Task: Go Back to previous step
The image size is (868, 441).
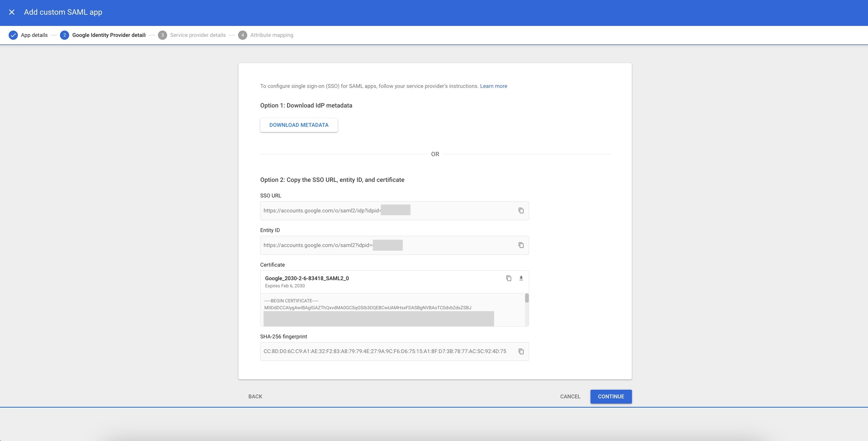Action: click(255, 397)
